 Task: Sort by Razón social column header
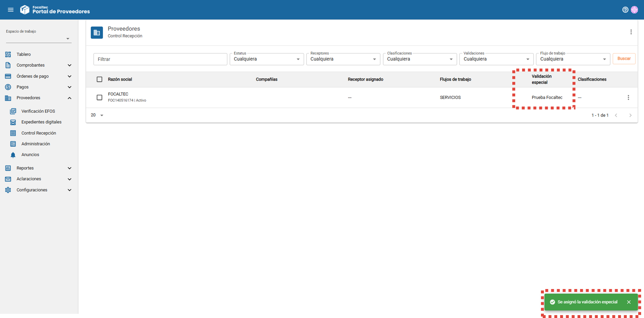click(120, 79)
